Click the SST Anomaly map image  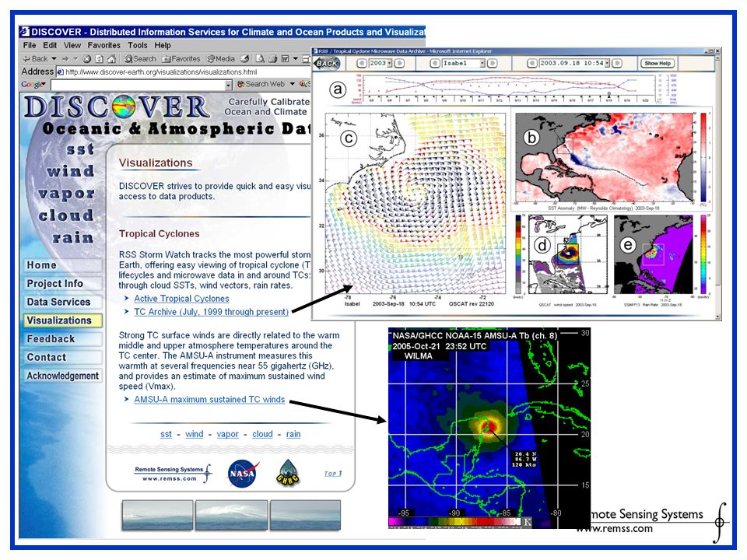[605, 157]
